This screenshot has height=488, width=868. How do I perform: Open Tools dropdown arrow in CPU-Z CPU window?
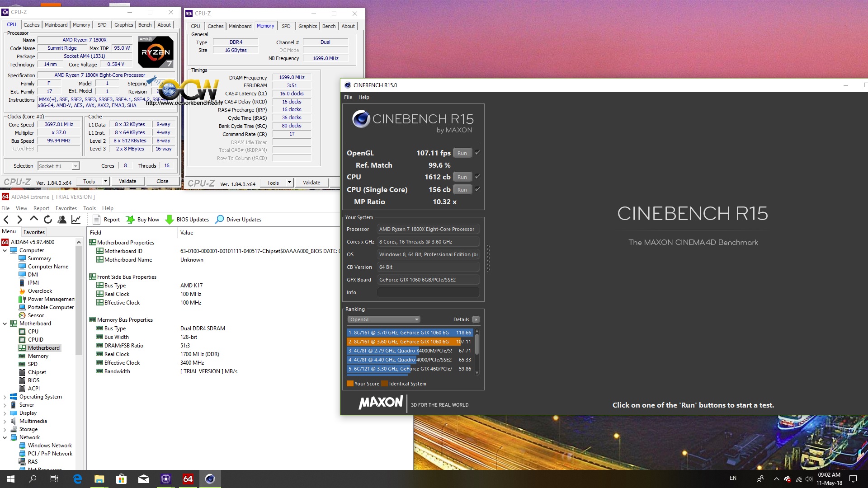(105, 181)
